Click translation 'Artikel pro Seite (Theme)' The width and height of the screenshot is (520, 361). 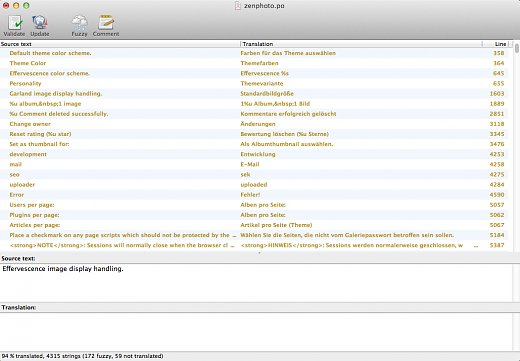click(276, 225)
